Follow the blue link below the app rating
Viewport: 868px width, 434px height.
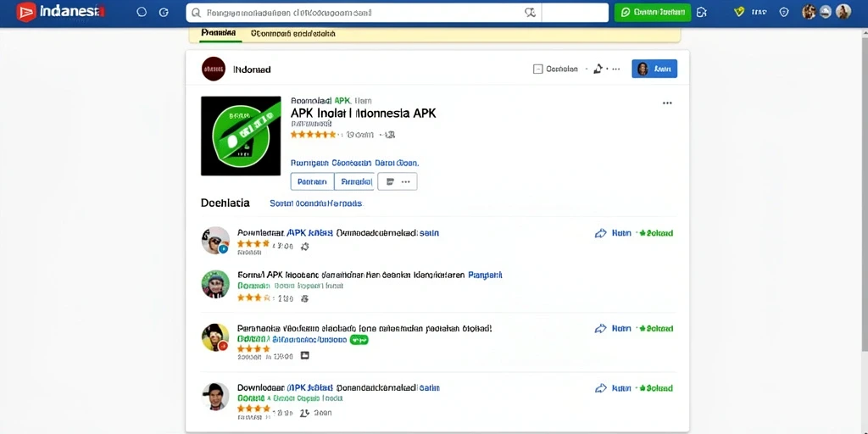pyautogui.click(x=354, y=164)
